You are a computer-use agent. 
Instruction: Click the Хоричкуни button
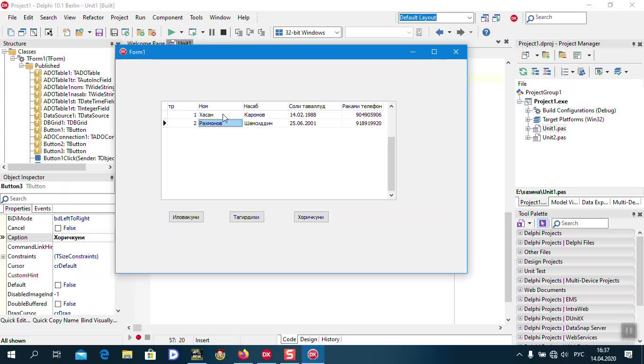click(311, 217)
